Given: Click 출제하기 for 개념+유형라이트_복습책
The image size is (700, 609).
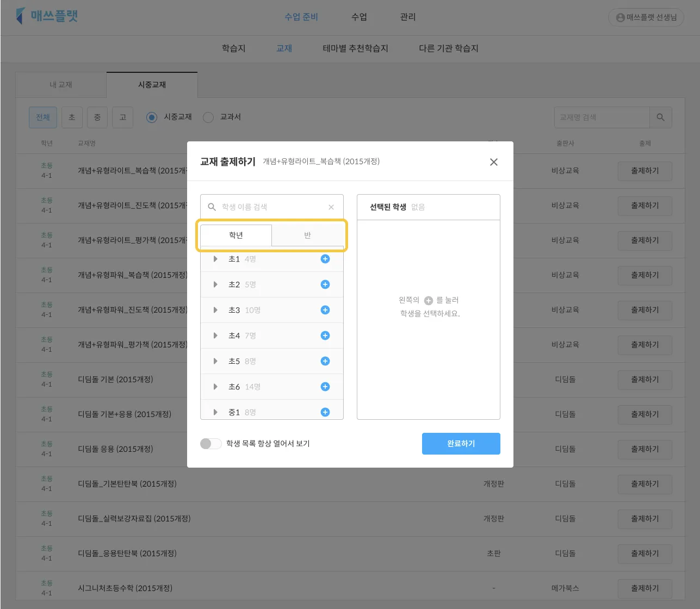Looking at the screenshot, I should (645, 171).
